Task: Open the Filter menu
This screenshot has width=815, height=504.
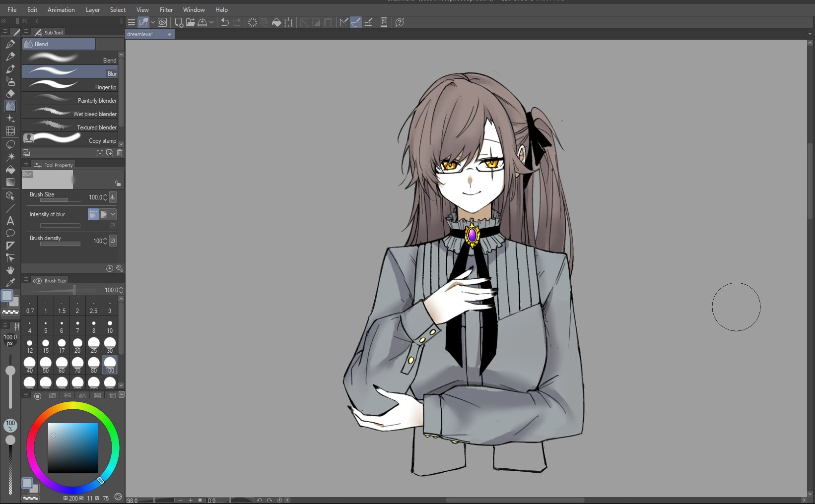Action: point(166,9)
